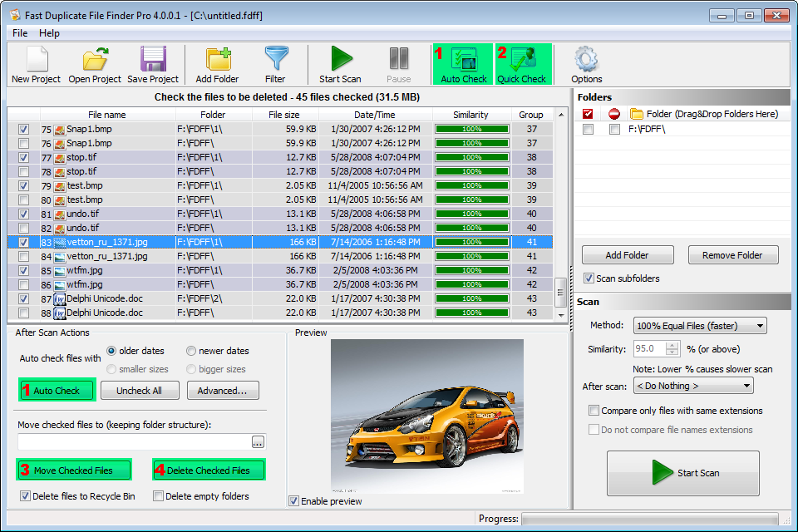Click the Word icon of row 88 Delphi Unicode.doc

click(60, 313)
